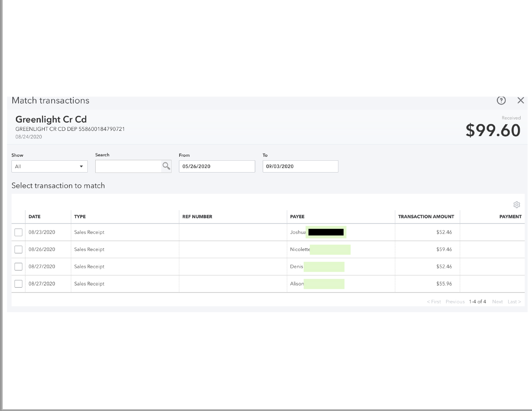532x411 pixels.
Task: Open the help question mark icon
Action: [501, 101]
